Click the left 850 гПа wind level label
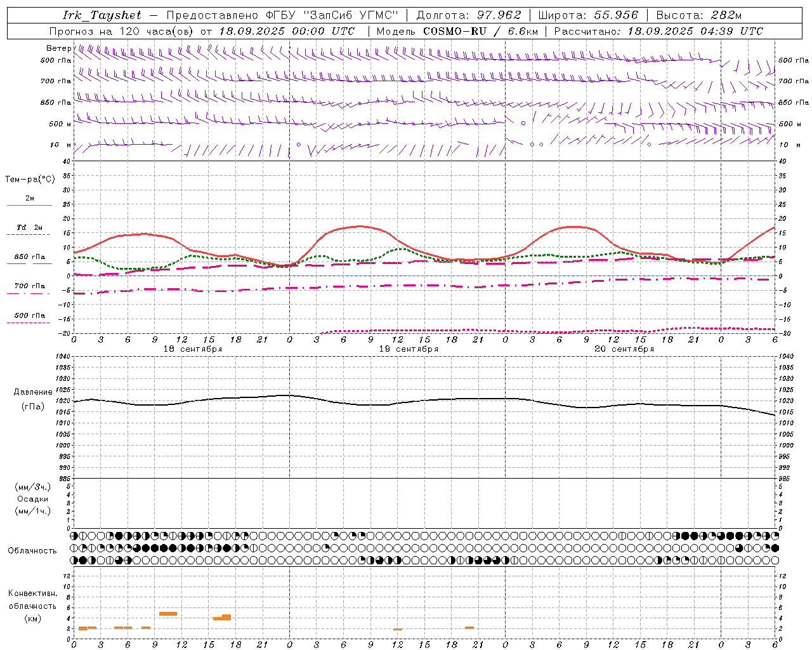 (56, 102)
